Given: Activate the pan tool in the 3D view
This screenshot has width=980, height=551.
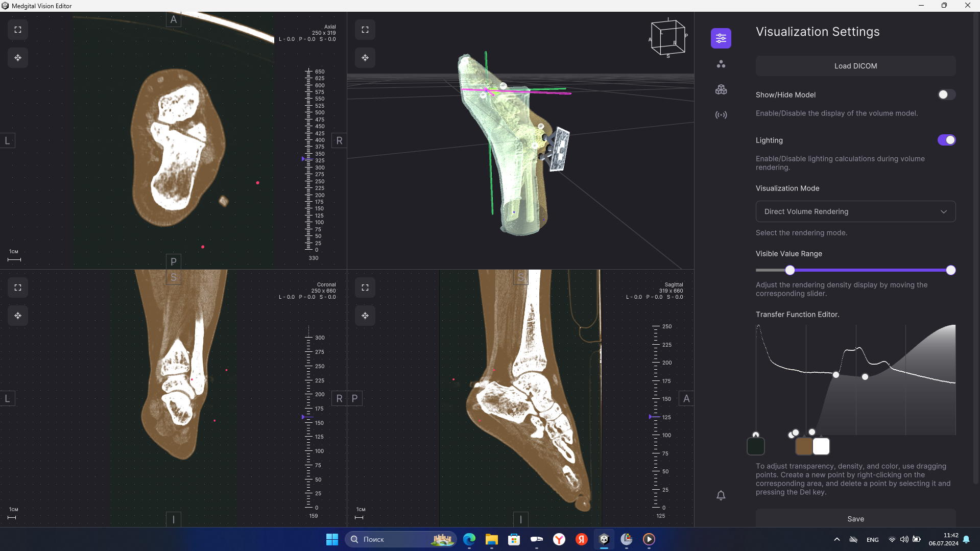Looking at the screenshot, I should pos(365,58).
